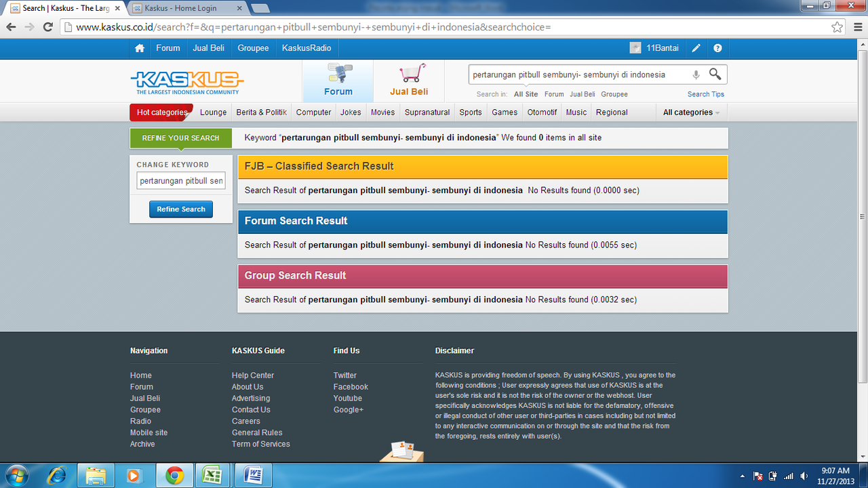The height and width of the screenshot is (488, 868).
Task: Click the 11Bantai user avatar icon
Action: click(635, 48)
